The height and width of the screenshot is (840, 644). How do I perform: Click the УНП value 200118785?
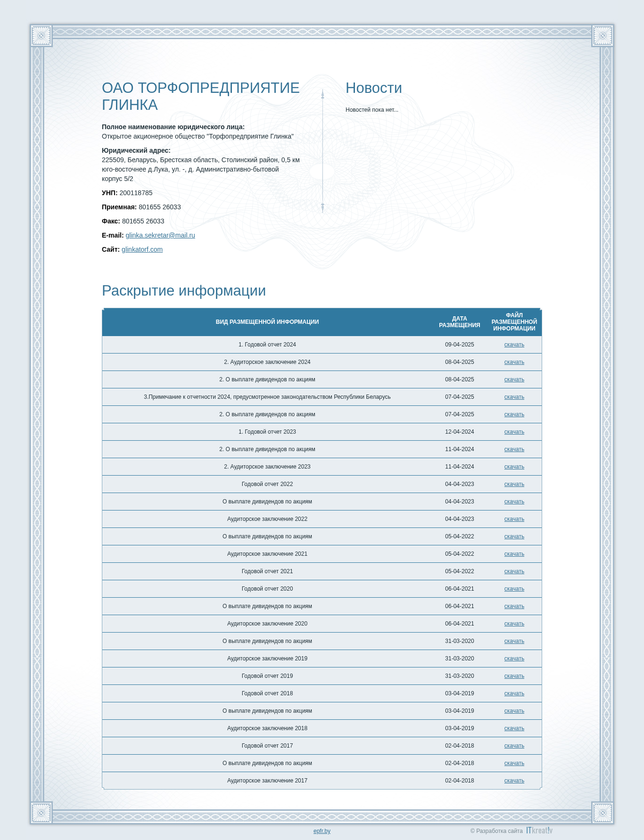click(136, 193)
